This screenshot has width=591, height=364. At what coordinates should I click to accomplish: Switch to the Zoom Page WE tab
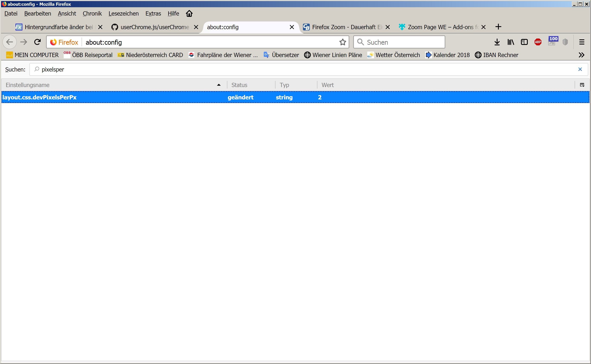coord(439,27)
